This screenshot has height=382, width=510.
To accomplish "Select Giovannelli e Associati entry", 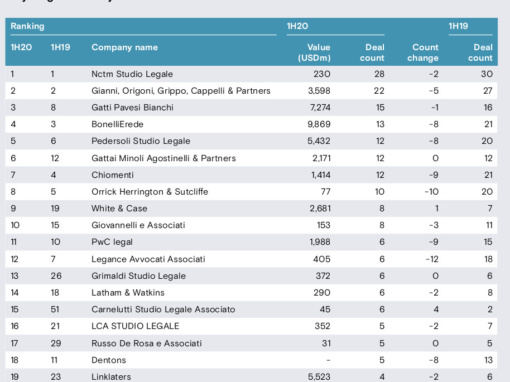I will coord(138,225).
